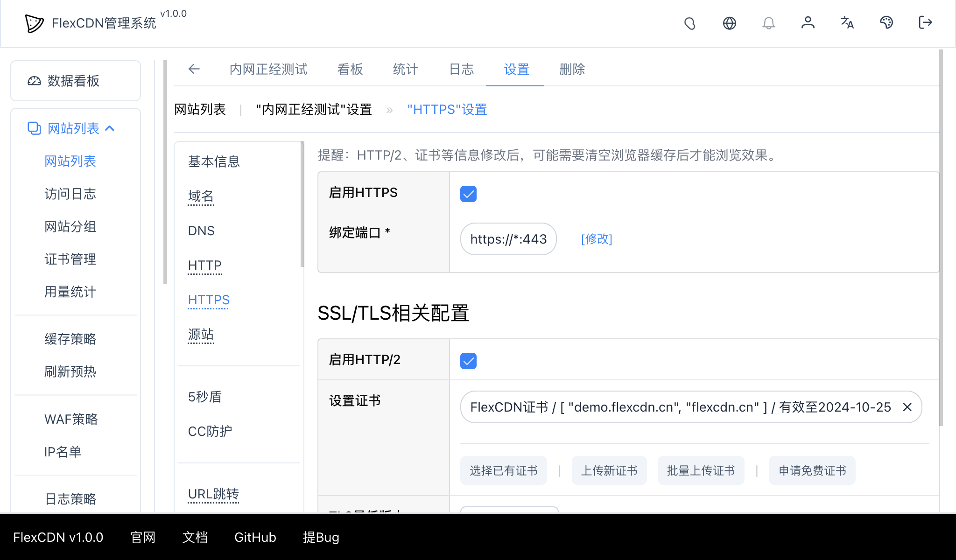This screenshot has height=560, width=956.
Task: Switch to the HTTPS section in side menu
Action: pos(209,300)
